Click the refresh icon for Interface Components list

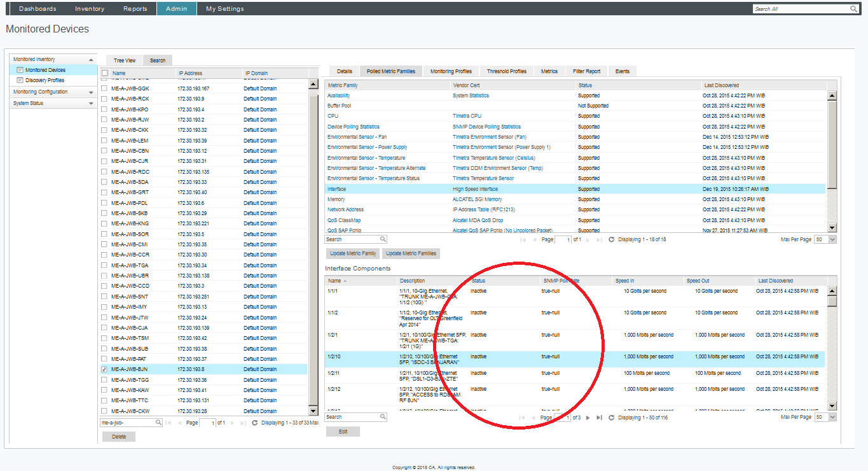point(611,418)
